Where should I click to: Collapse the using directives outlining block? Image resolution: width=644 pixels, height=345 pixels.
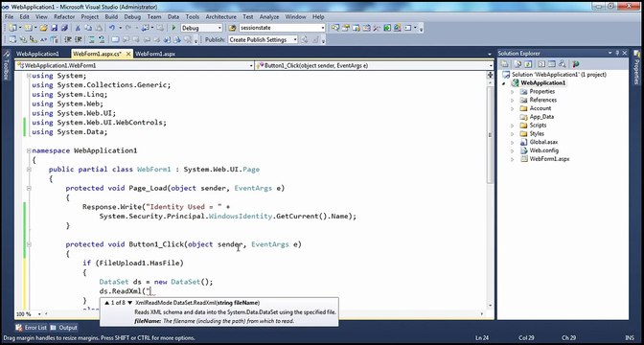point(29,76)
